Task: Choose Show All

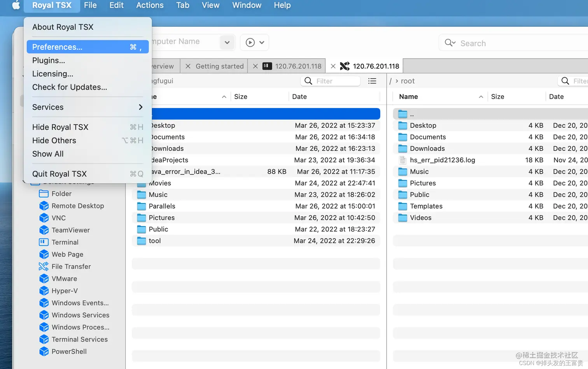Action: click(x=87, y=154)
